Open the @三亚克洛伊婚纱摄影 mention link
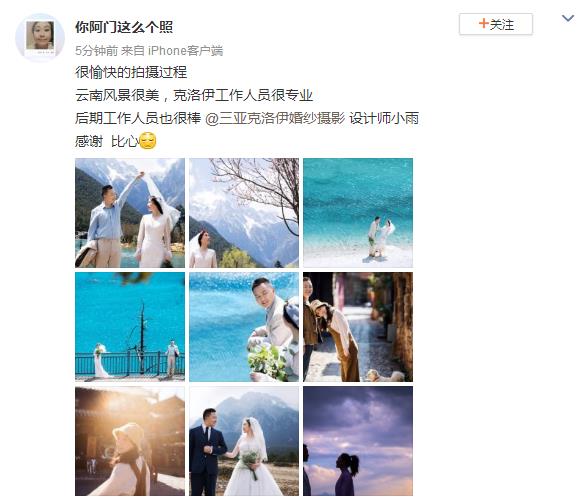585x504 pixels. tap(275, 118)
